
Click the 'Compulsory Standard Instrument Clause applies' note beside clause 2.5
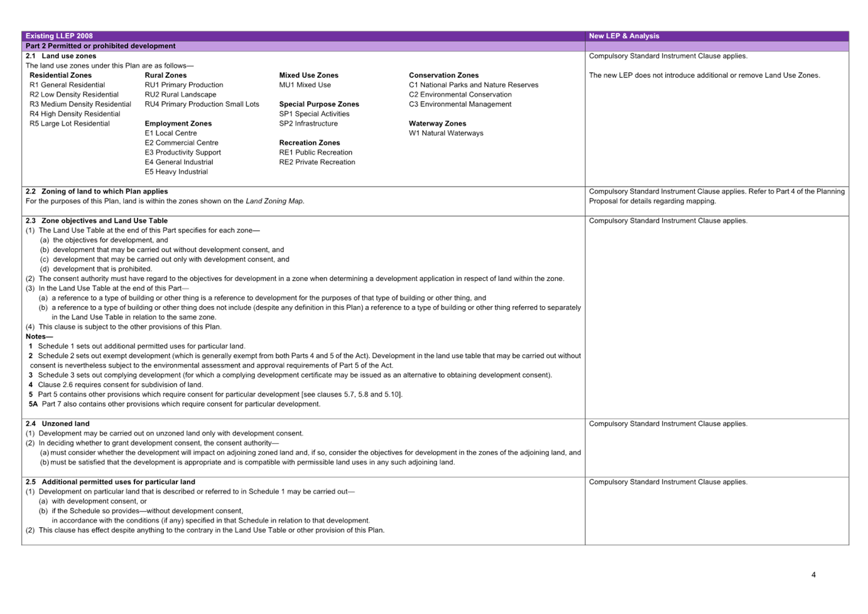(668, 482)
